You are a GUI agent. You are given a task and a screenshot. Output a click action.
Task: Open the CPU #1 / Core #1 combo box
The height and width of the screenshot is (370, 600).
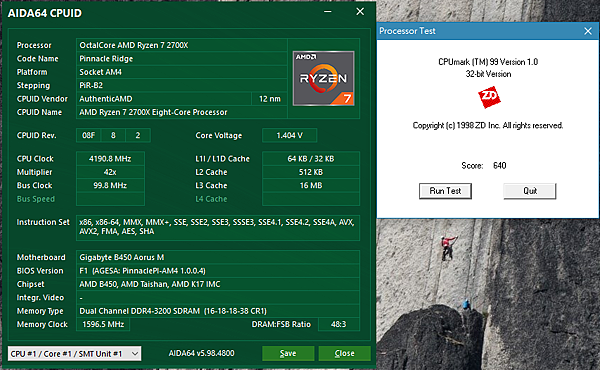coord(74,354)
